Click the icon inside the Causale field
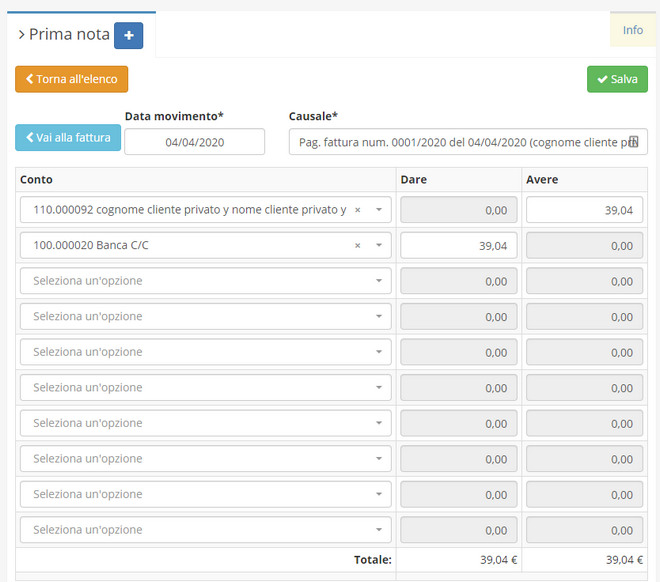 point(632,142)
